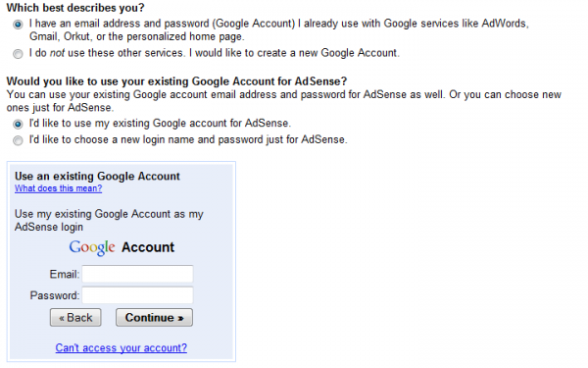Choose new login name and password option
The width and height of the screenshot is (588, 368).
pos(18,140)
